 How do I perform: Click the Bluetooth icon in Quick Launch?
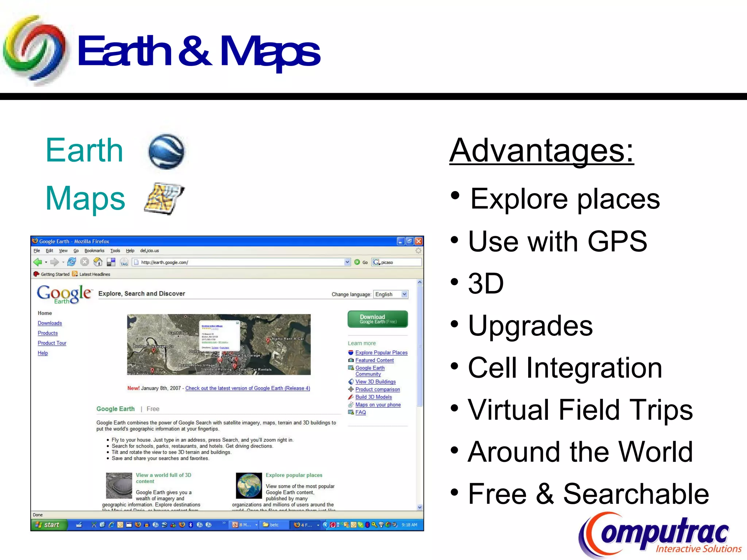pos(190,525)
